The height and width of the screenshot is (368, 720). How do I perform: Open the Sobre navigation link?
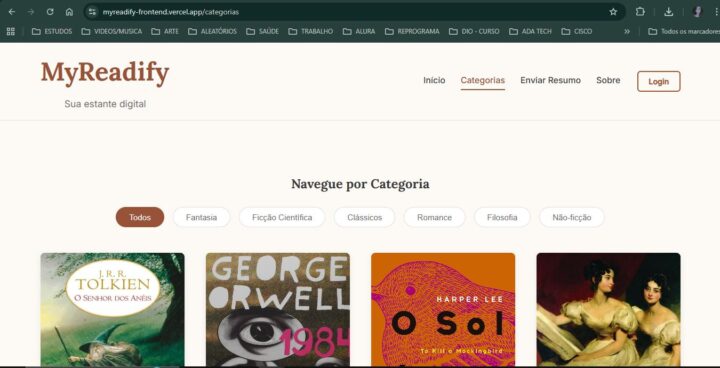point(608,80)
